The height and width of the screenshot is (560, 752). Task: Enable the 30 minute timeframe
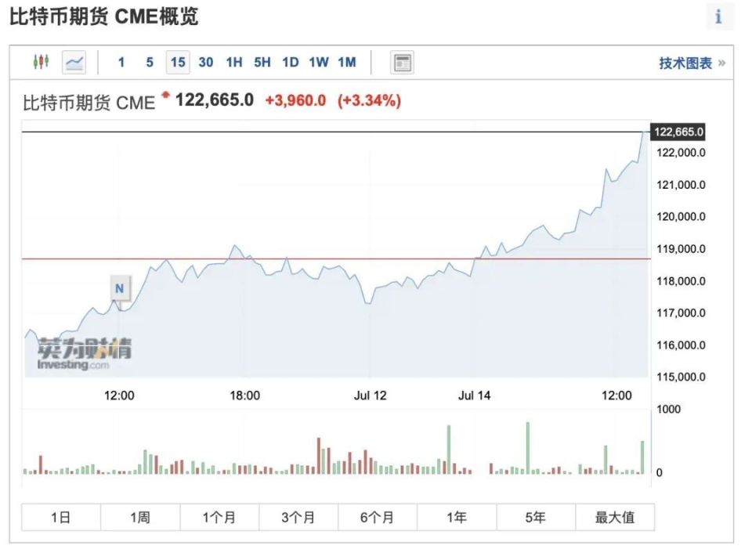(205, 62)
